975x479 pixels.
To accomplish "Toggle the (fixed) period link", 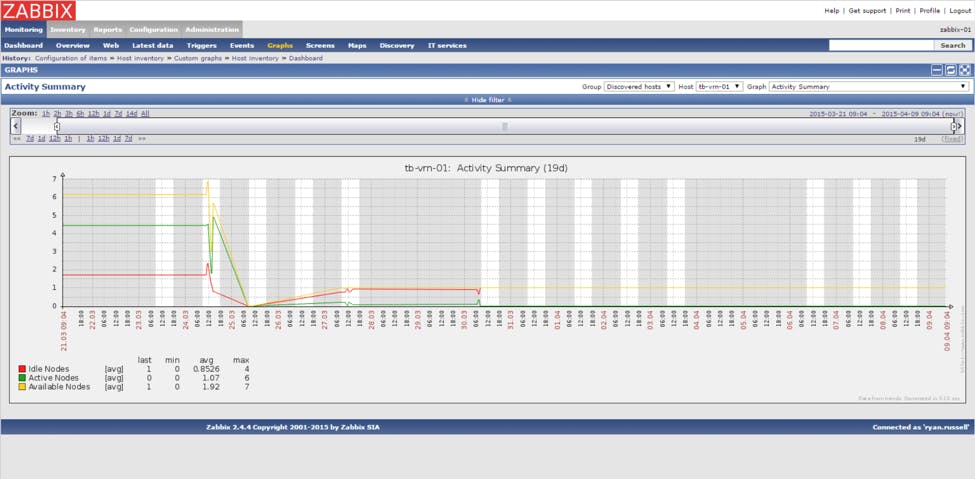I will pos(953,139).
